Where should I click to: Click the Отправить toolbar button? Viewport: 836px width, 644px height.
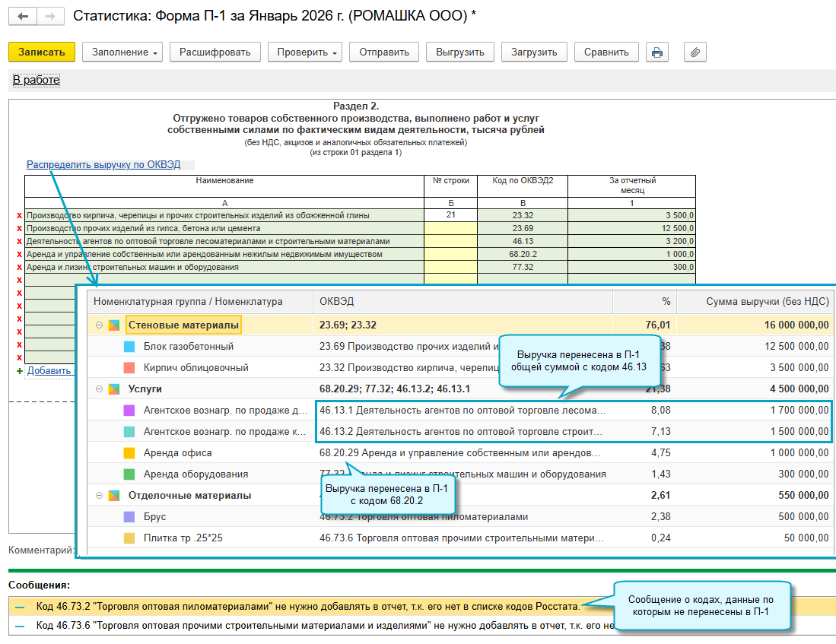click(384, 52)
